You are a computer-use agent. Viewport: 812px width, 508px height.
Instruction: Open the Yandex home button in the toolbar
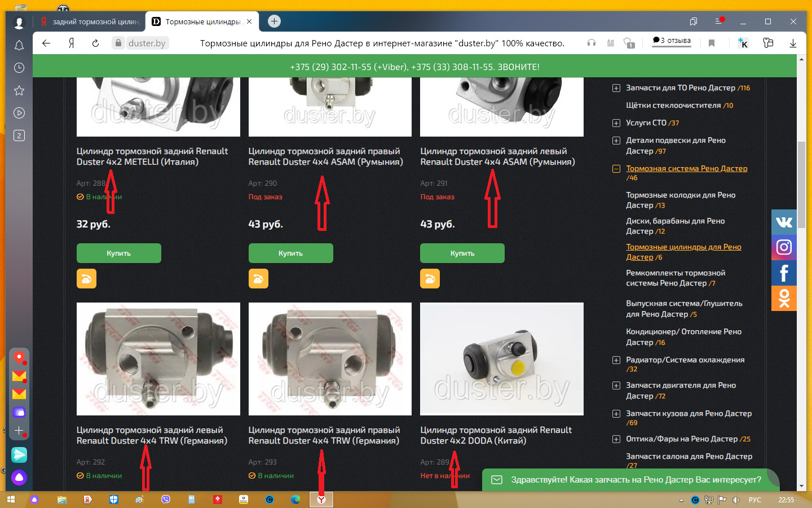(x=72, y=43)
